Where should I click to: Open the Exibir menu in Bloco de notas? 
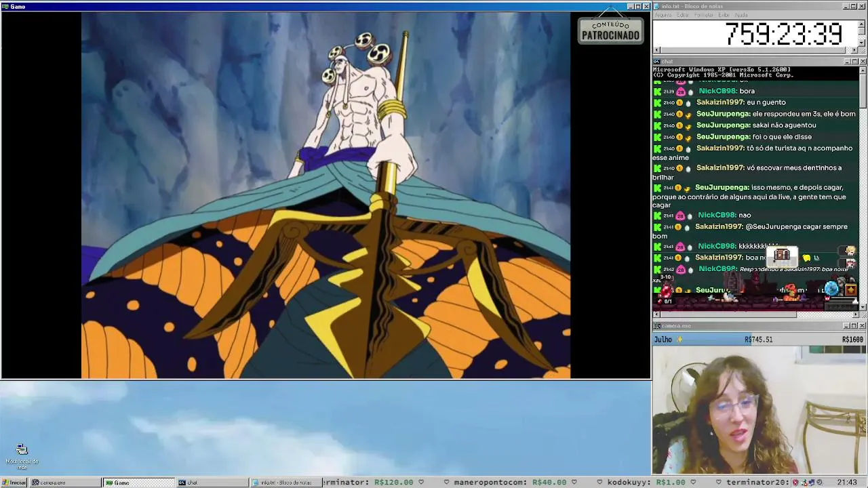tap(724, 15)
